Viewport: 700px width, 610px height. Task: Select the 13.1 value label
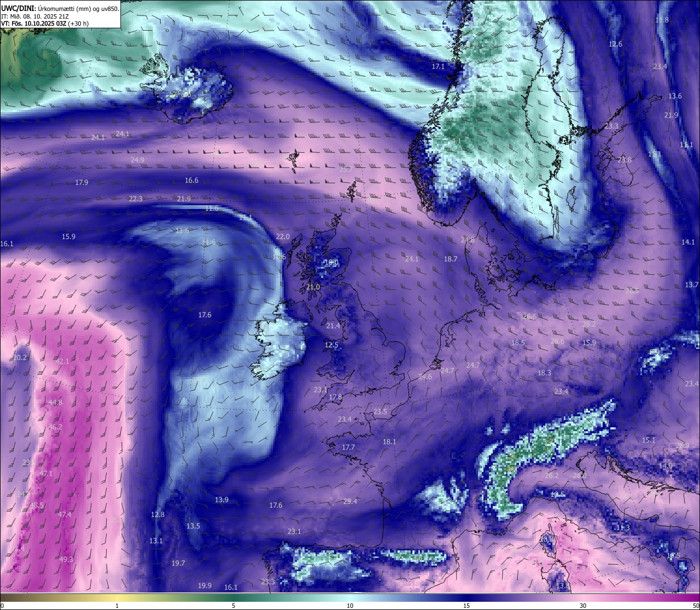[156, 541]
